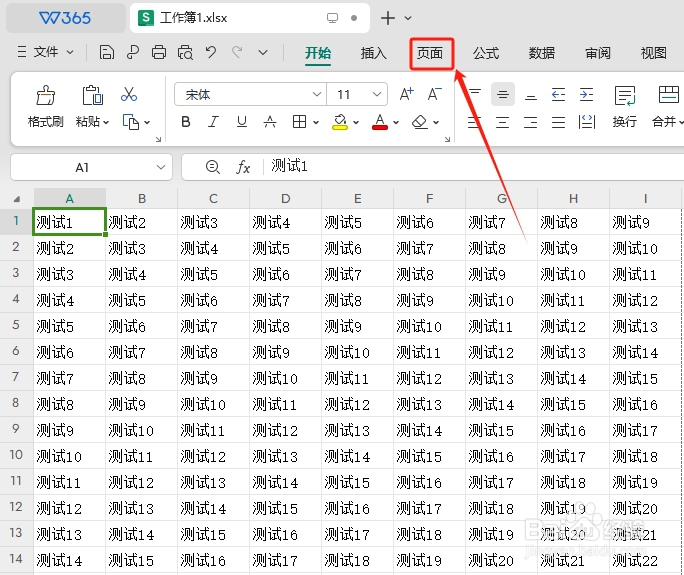Expand the Copy options arrow

[147, 123]
